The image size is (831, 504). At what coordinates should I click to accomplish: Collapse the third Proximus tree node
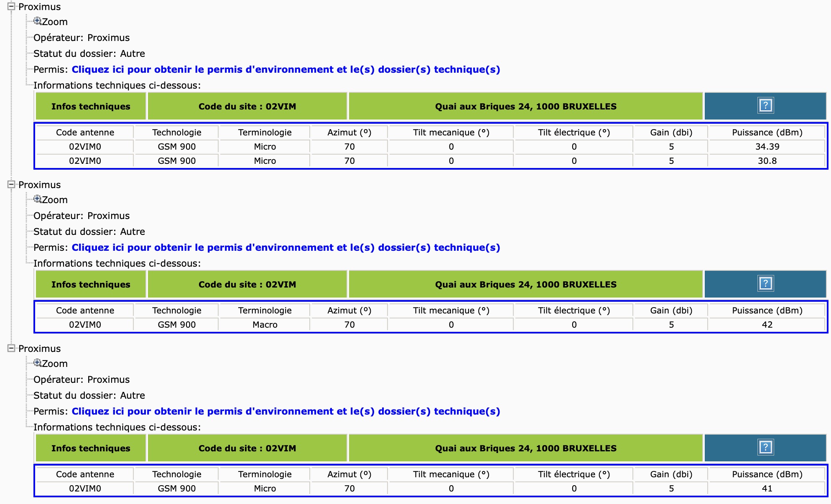coord(11,348)
